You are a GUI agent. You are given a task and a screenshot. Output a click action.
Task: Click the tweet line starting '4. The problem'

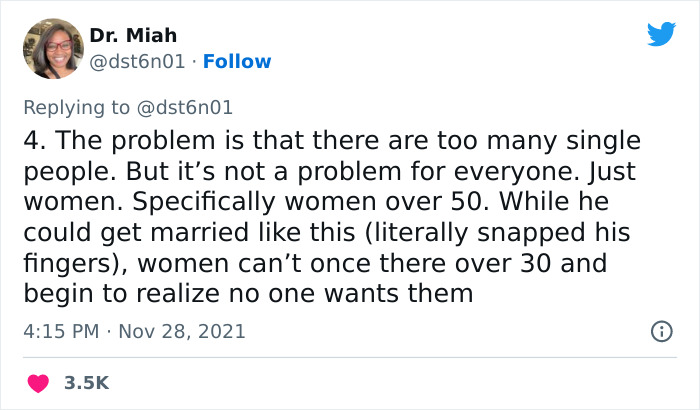pyautogui.click(x=330, y=139)
